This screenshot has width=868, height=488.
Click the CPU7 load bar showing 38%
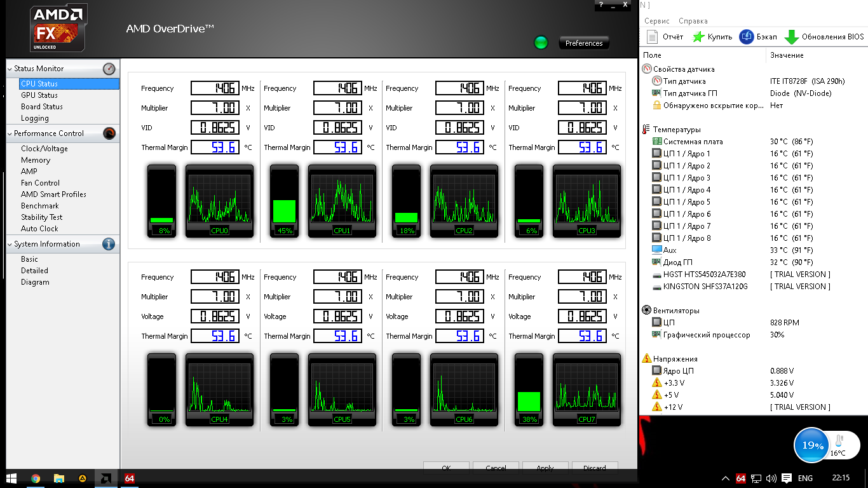(x=529, y=390)
